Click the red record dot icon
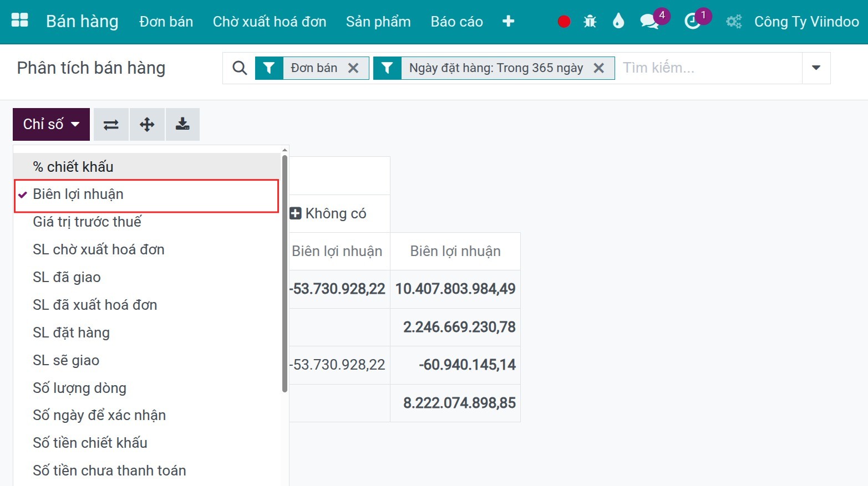The height and width of the screenshot is (486, 868). coord(564,22)
